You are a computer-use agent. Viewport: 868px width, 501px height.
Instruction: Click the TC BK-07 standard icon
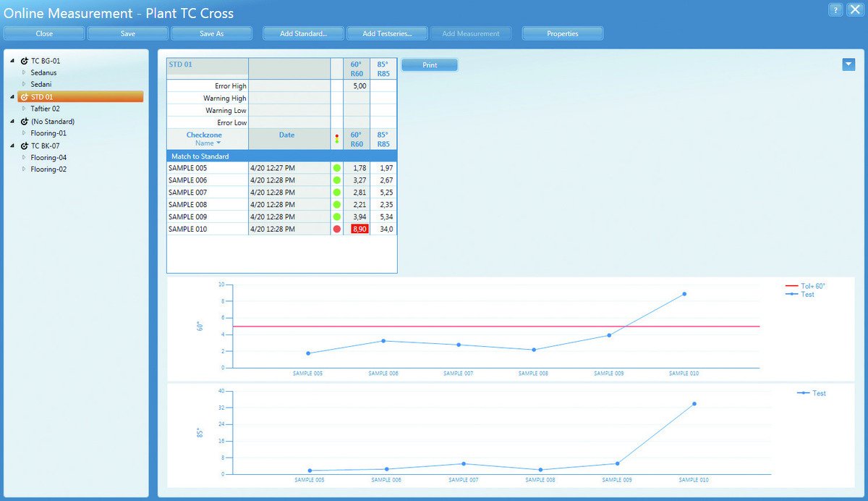tap(24, 146)
